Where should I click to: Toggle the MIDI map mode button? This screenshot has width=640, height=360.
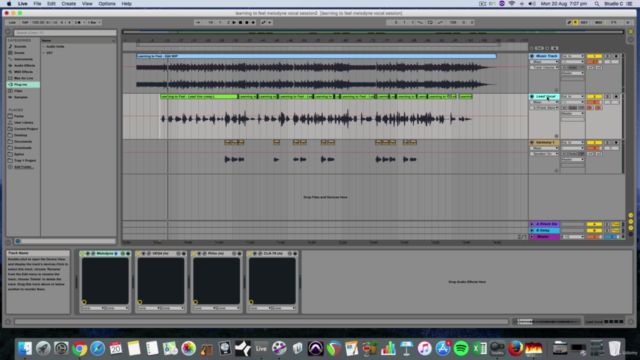point(598,22)
